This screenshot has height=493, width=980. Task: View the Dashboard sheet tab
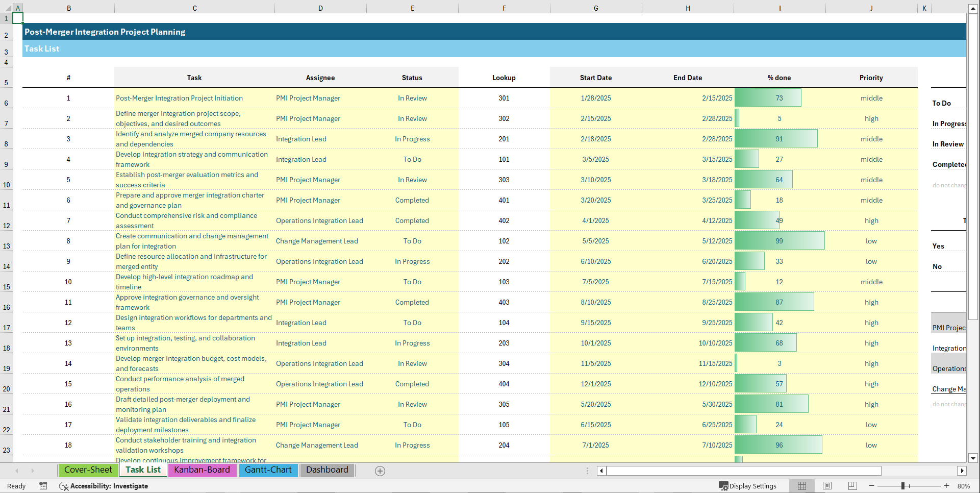(x=327, y=470)
